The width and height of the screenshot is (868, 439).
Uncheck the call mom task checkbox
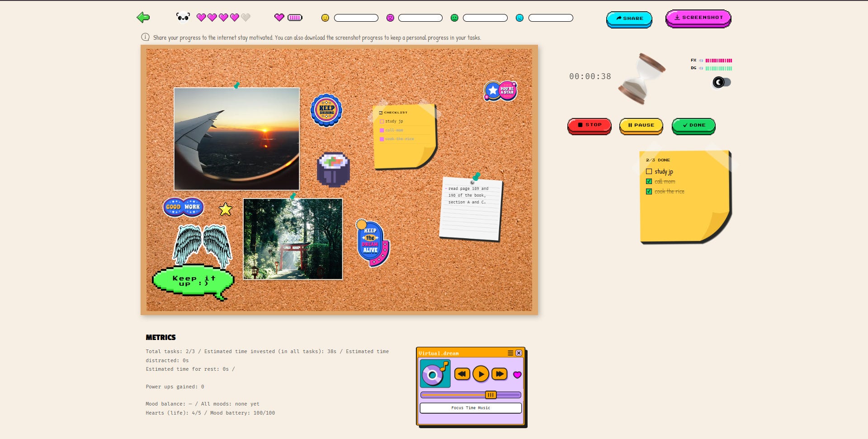(649, 181)
